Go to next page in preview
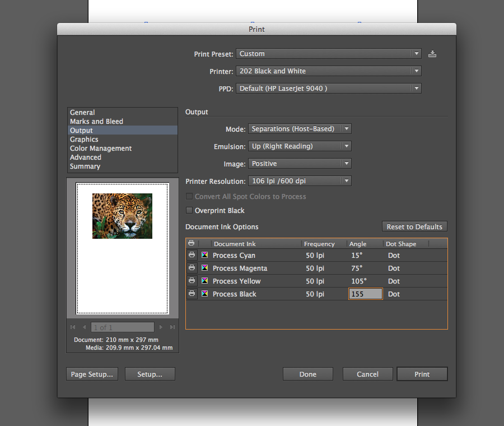 click(x=161, y=327)
